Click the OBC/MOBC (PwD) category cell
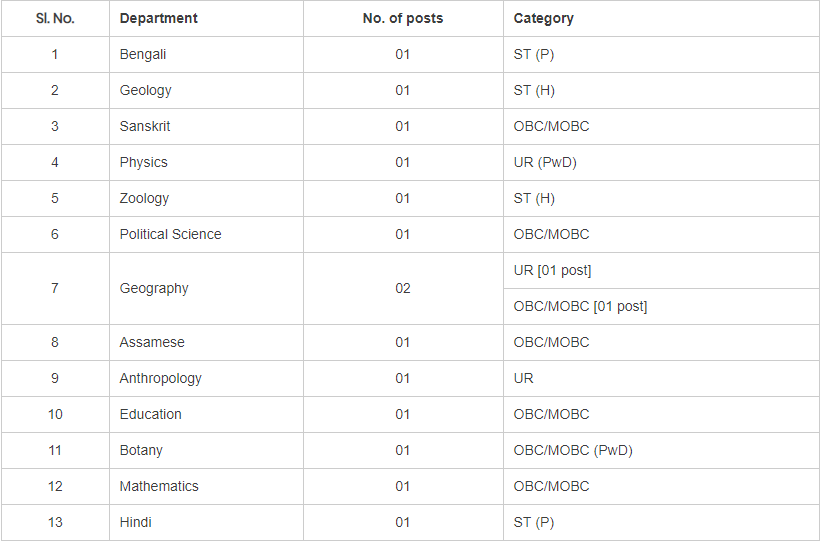 click(x=573, y=450)
